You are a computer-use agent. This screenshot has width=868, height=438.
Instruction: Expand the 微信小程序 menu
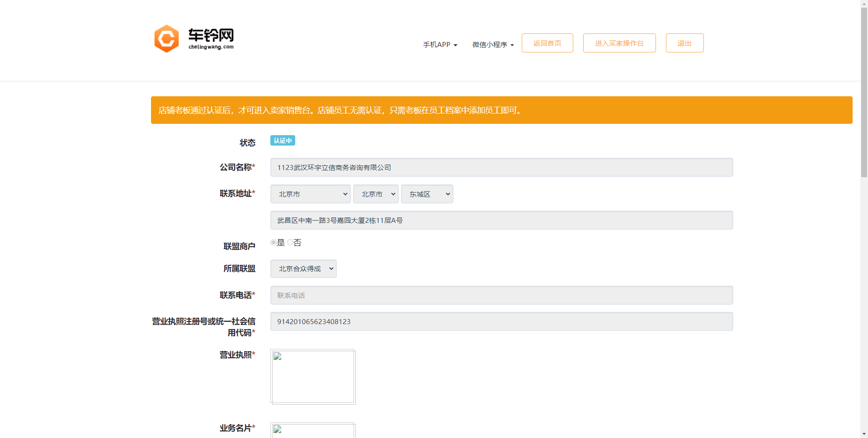[x=493, y=45]
